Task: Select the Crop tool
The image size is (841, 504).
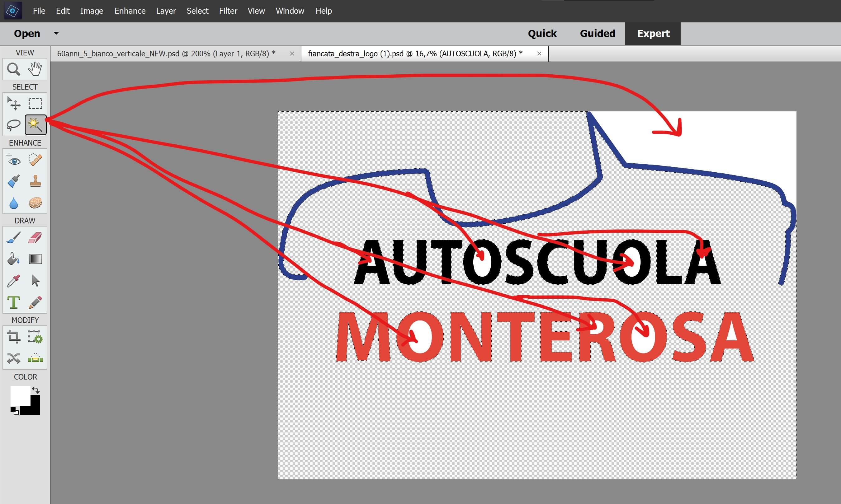Action: tap(14, 337)
